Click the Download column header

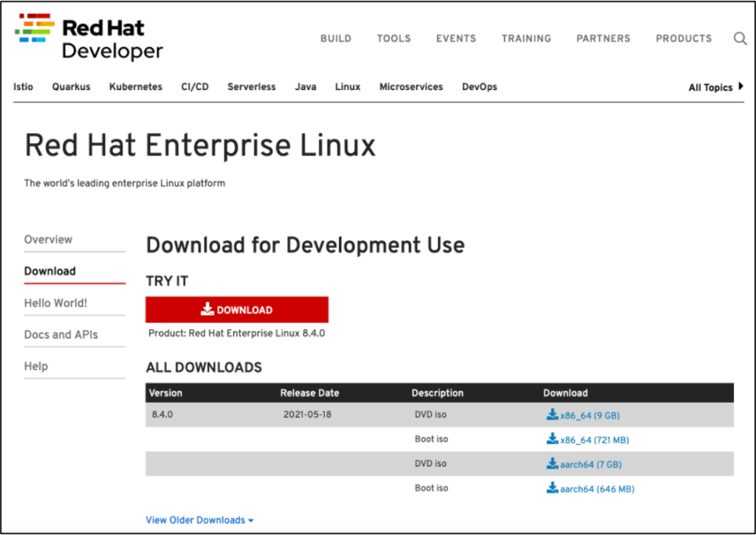tap(565, 393)
